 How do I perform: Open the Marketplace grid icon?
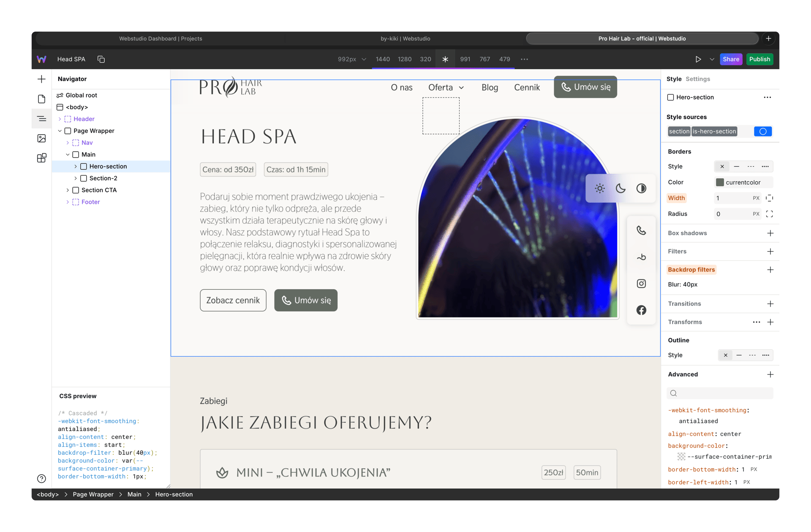[x=41, y=158]
